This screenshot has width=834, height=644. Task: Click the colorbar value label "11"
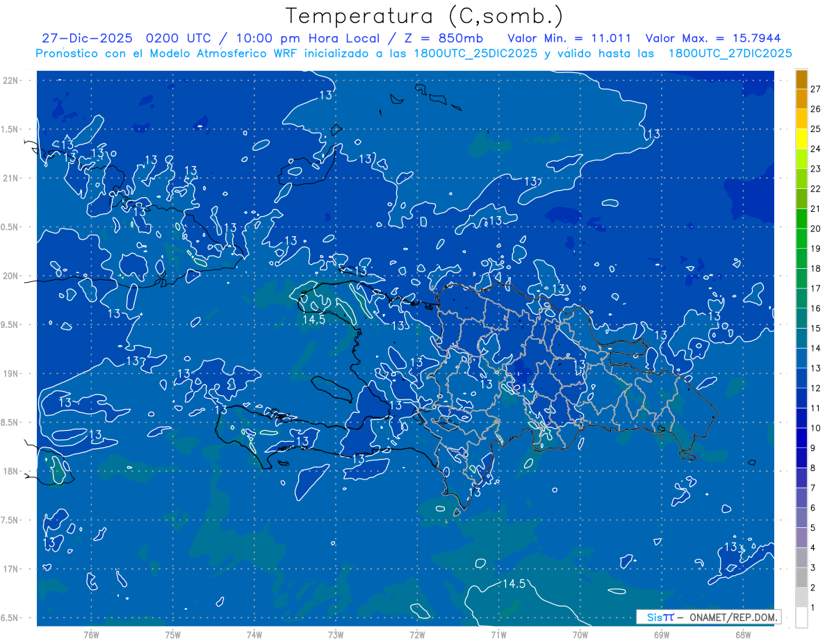[815, 408]
